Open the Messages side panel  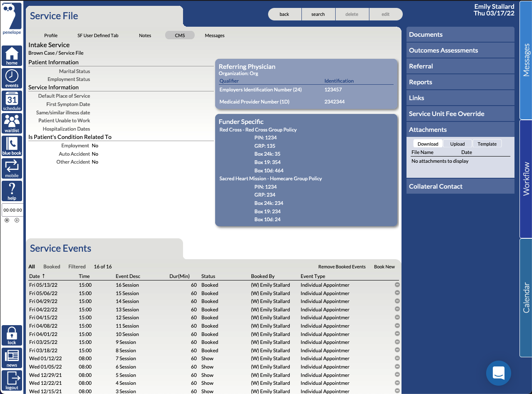[526, 61]
